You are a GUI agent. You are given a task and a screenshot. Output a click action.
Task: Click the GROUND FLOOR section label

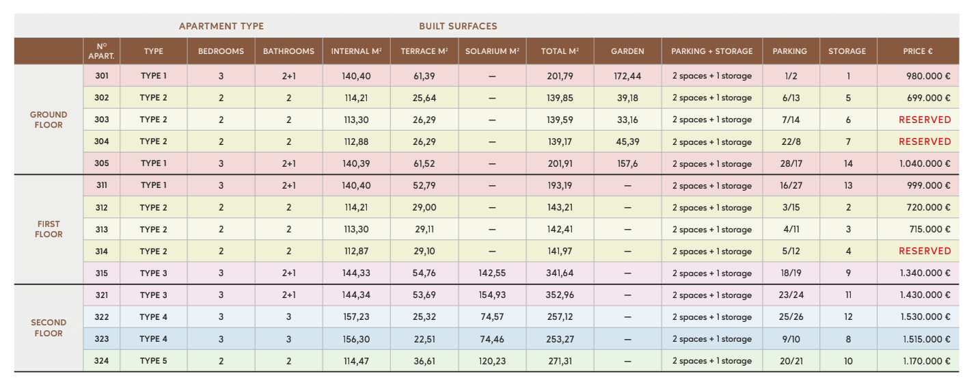[x=49, y=120]
